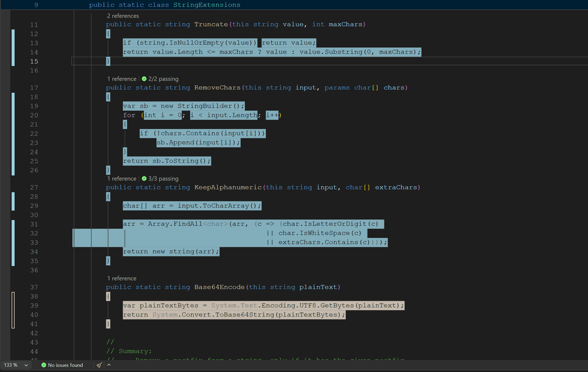Click blue change margin beside line 13
Viewport: 588px width, 372px height.
point(13,42)
